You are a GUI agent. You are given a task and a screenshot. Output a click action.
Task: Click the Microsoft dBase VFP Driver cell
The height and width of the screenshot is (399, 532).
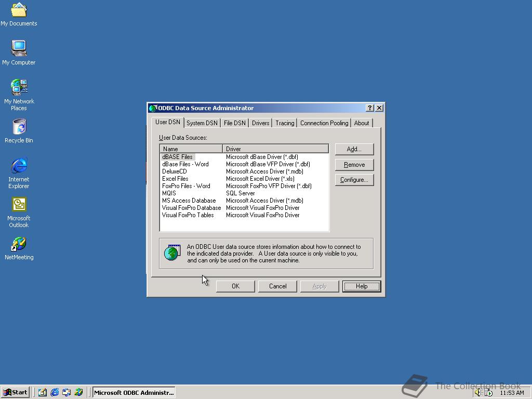(268, 164)
